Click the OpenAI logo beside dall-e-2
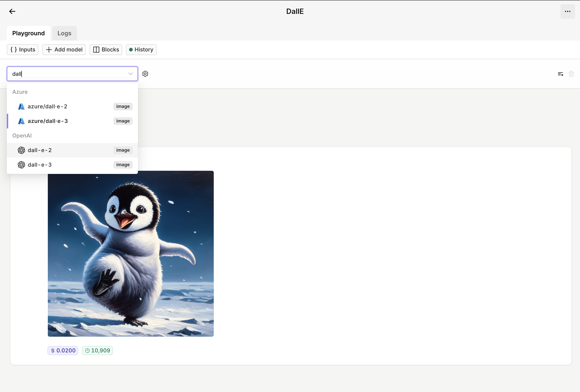 point(21,150)
